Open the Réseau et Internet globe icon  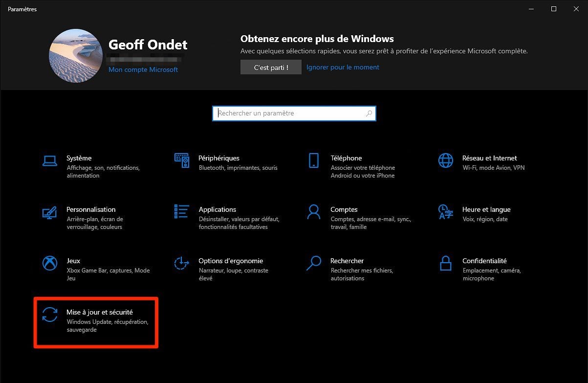coord(446,160)
